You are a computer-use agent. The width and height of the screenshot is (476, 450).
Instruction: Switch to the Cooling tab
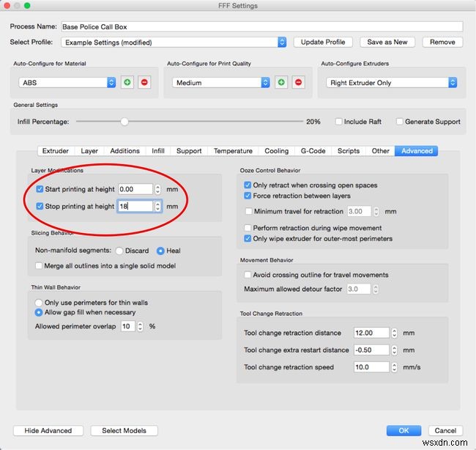(277, 151)
